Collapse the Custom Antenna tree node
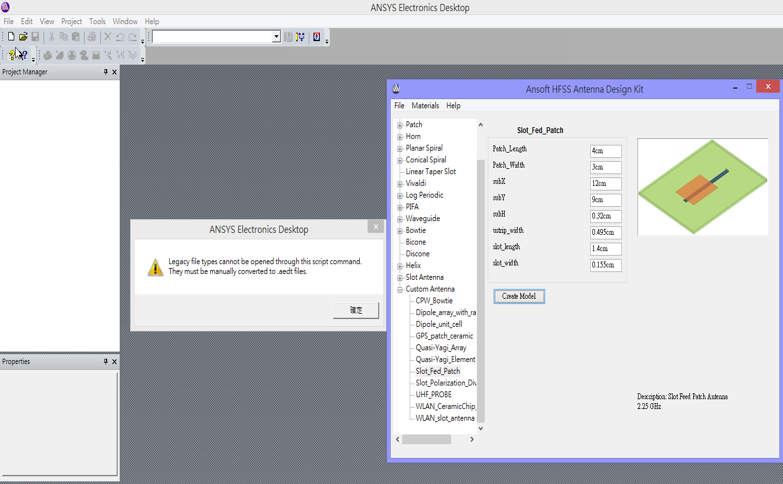This screenshot has height=484, width=783. 400,289
